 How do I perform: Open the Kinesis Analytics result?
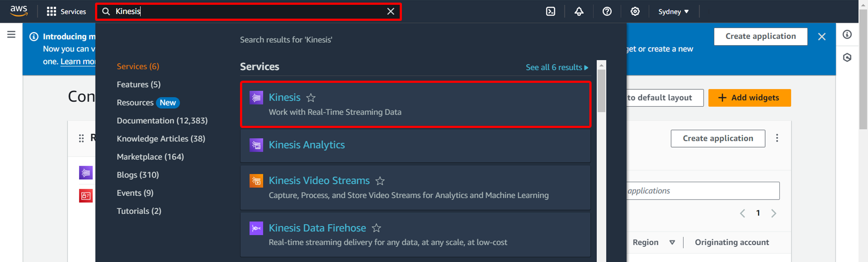tap(415, 145)
